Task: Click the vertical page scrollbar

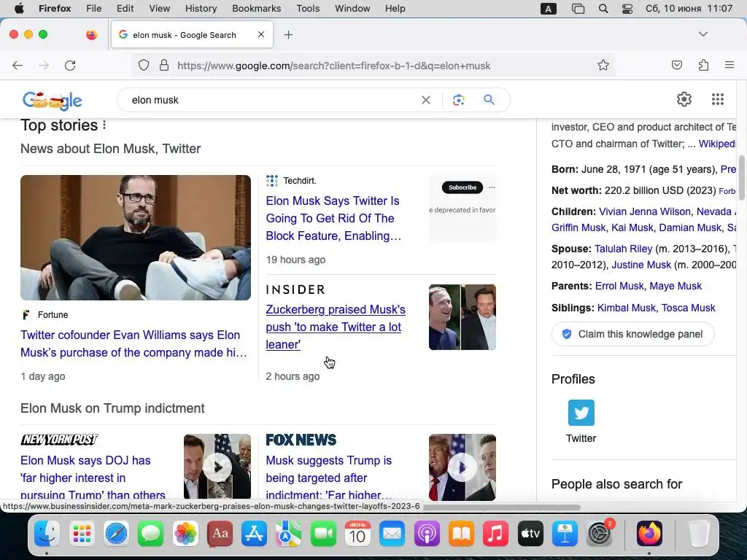Action: coord(741,177)
